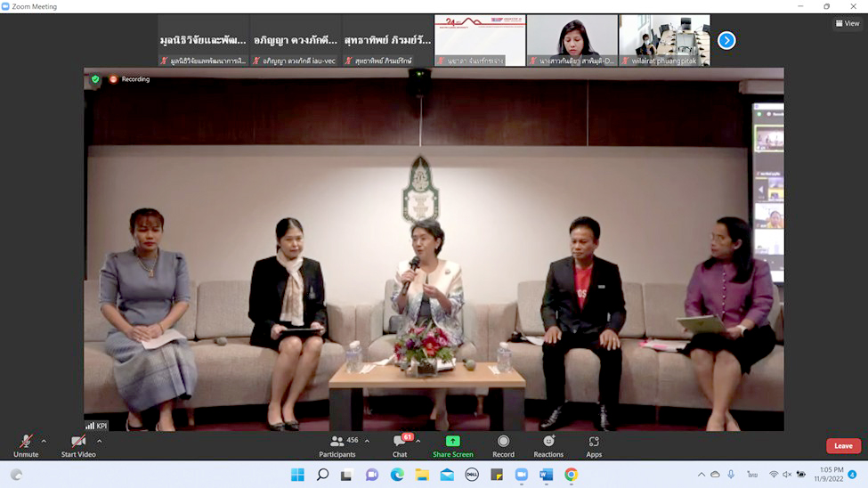Select the thumbnail showing a slide presentation

coord(480,40)
